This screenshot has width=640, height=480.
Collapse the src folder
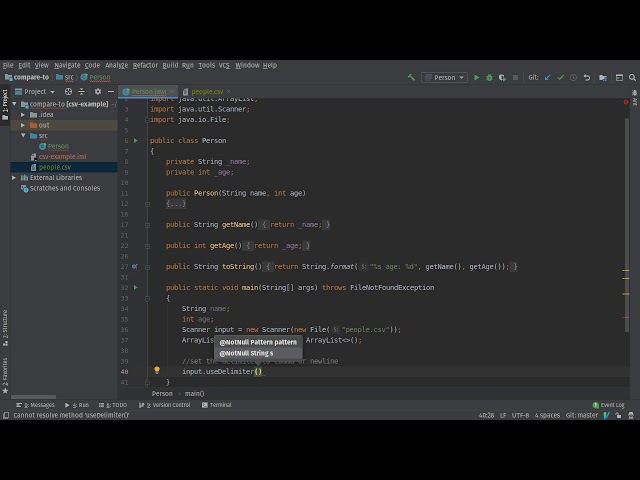(23, 136)
